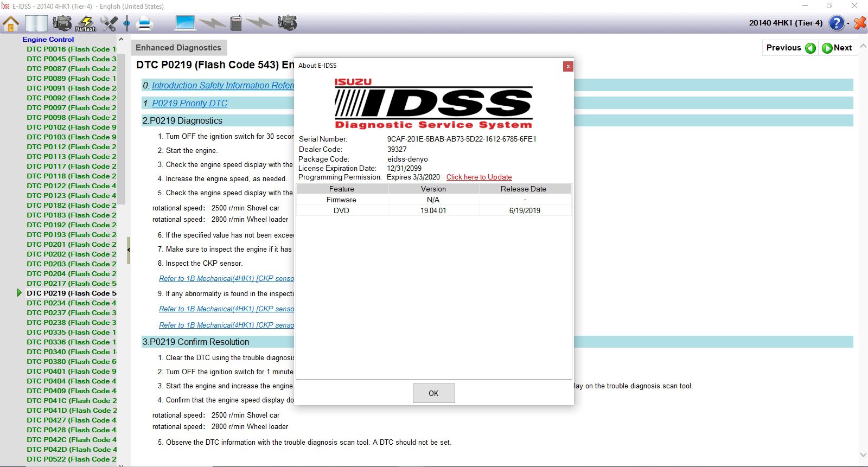Screen dimensions: 868x467
Task: Click the content pane scroll-down arrow
Action: (x=863, y=455)
